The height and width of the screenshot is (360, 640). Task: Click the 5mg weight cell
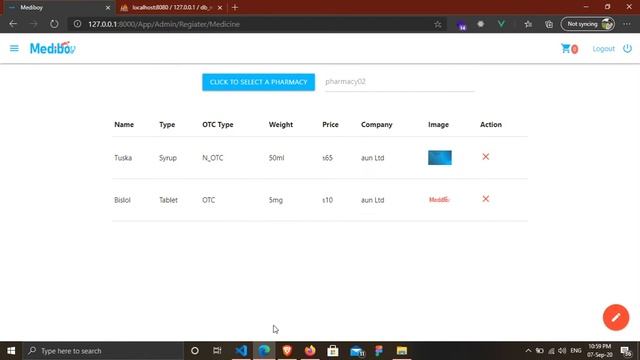(x=276, y=200)
